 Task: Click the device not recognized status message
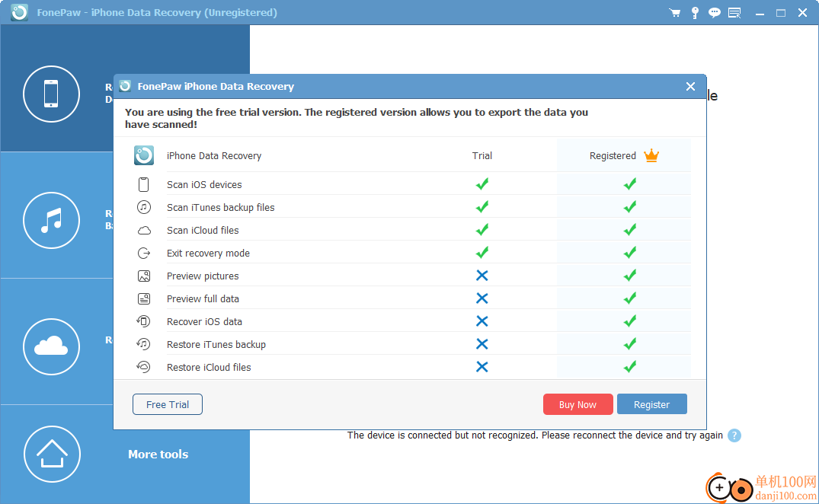tap(535, 435)
